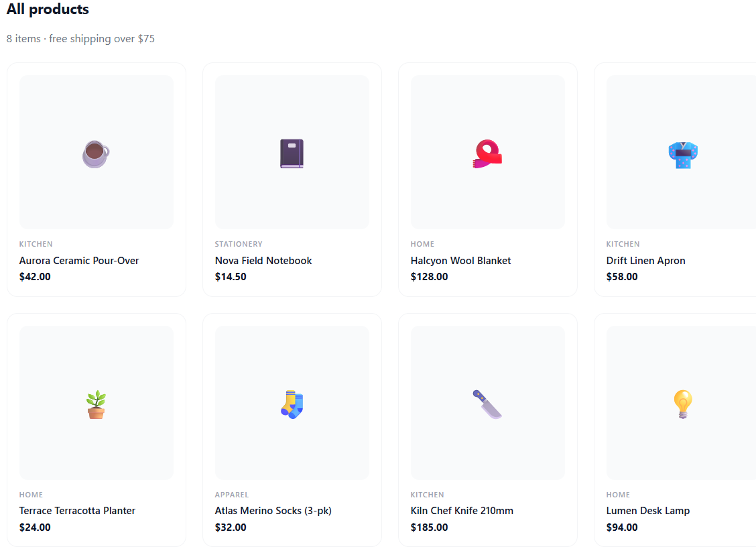Click the purple notebook product icon
This screenshot has height=551, width=756.
coord(292,154)
